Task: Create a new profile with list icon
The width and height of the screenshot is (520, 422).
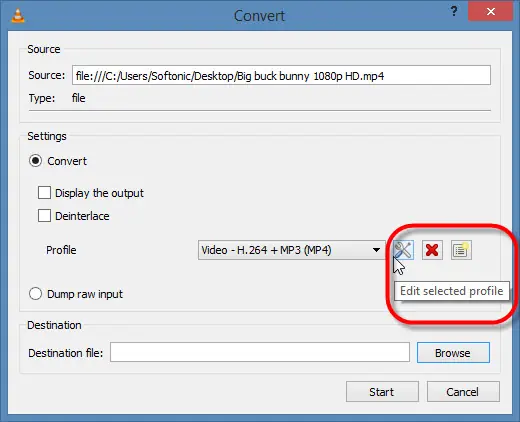Action: pyautogui.click(x=461, y=250)
